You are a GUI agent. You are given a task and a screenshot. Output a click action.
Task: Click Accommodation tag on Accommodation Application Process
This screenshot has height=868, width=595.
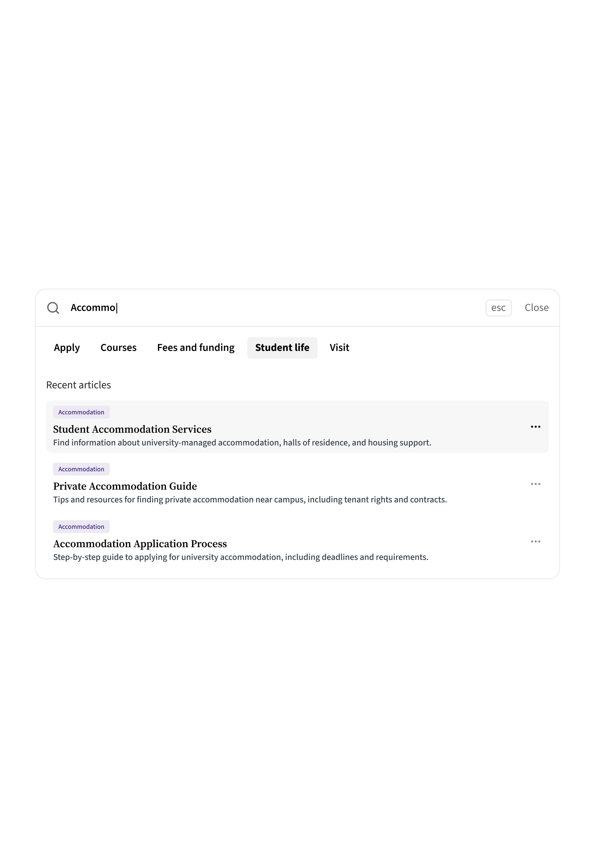coord(81,527)
